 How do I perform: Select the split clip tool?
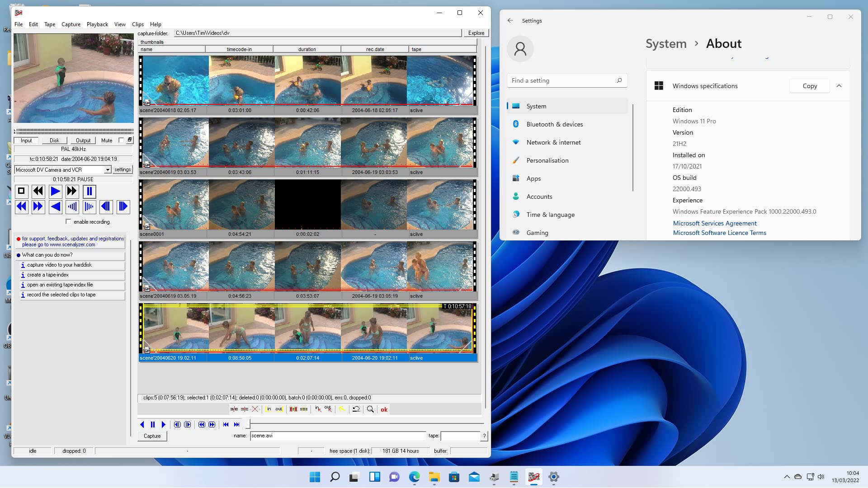(234, 409)
